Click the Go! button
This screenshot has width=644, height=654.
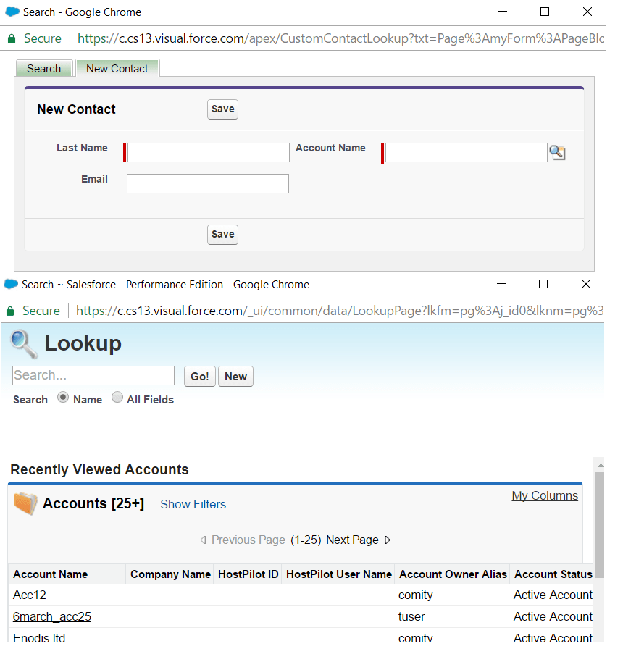199,376
